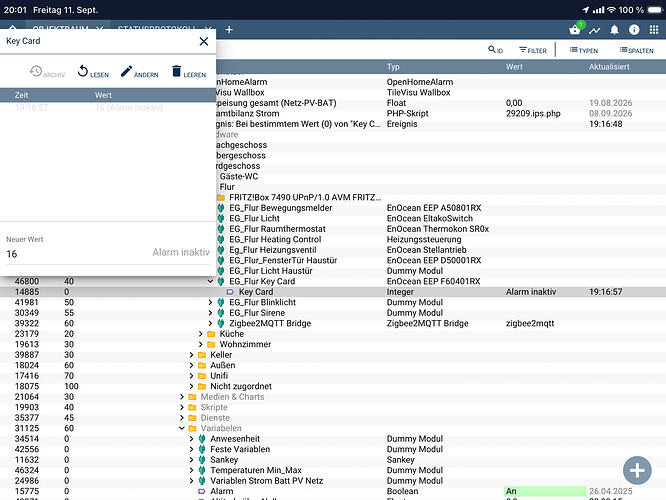Close the Key Card dialog
666x500 pixels.
click(x=204, y=41)
